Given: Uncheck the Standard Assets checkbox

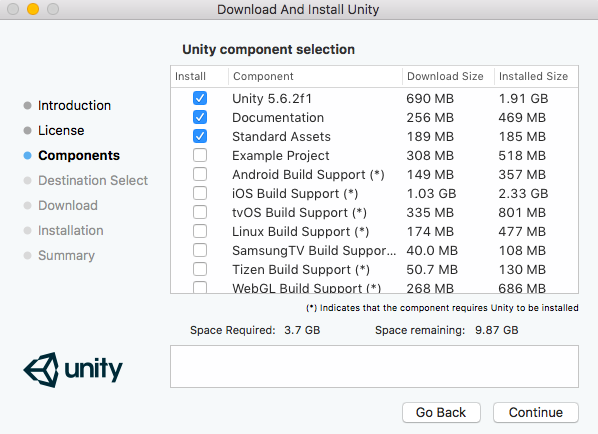Looking at the screenshot, I should pyautogui.click(x=200, y=136).
